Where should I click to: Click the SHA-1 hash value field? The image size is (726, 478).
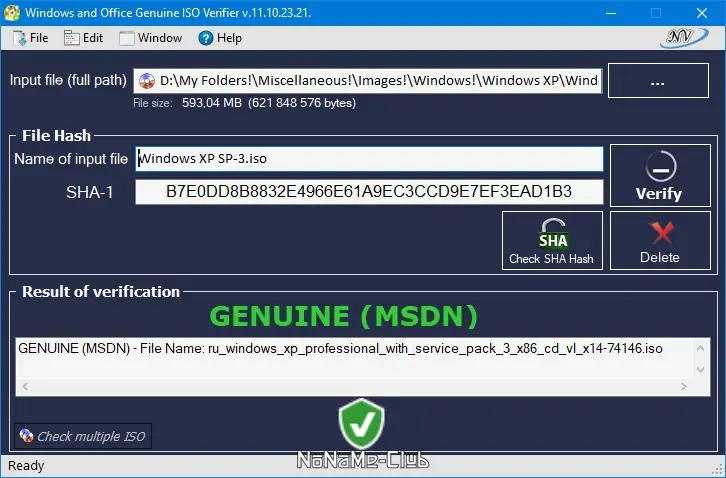tap(369, 192)
